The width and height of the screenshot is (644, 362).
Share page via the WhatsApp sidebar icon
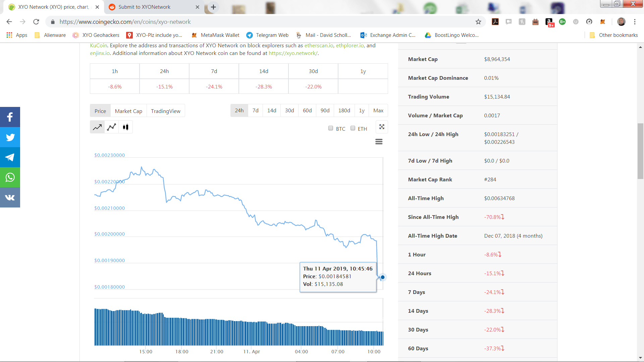(x=10, y=177)
